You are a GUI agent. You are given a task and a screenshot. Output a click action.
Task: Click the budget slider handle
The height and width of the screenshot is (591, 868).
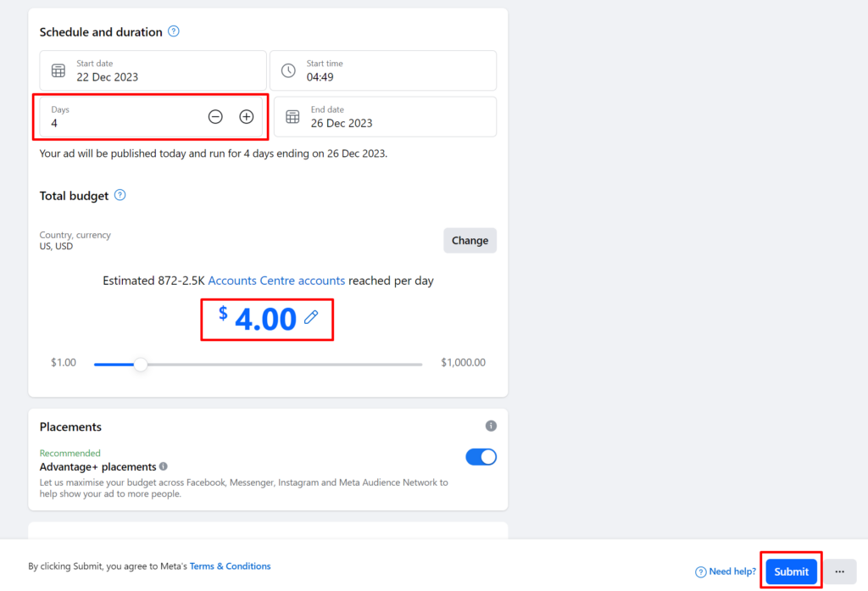(x=141, y=364)
